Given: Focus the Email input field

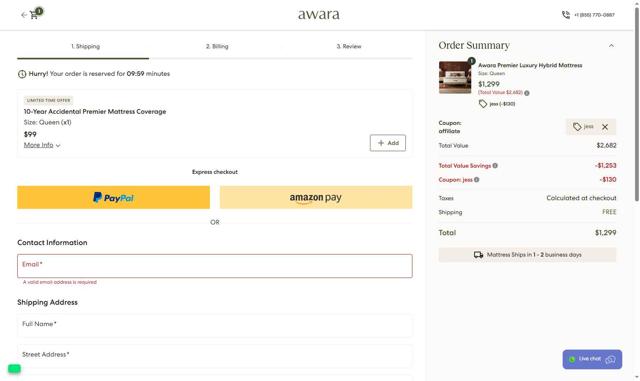Looking at the screenshot, I should (215, 266).
